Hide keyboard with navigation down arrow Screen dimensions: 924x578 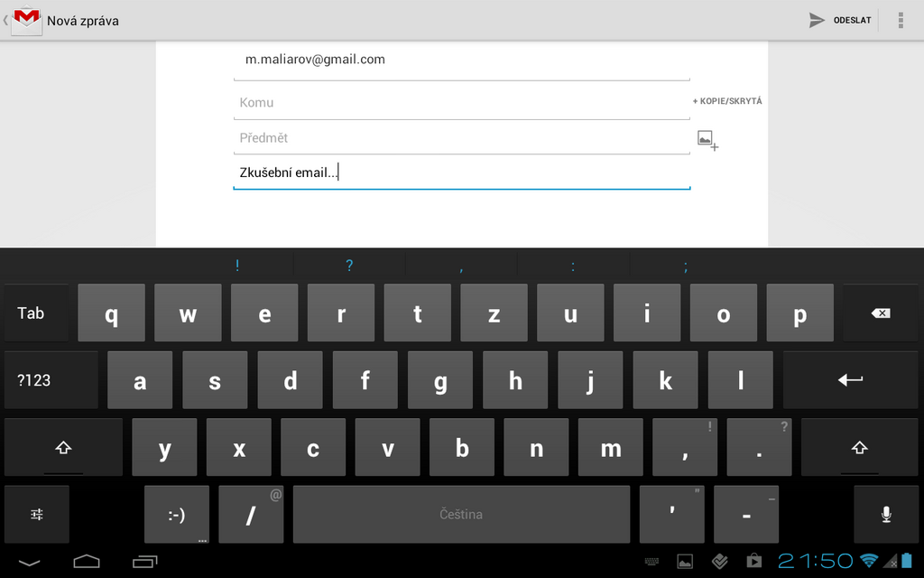[x=29, y=562]
